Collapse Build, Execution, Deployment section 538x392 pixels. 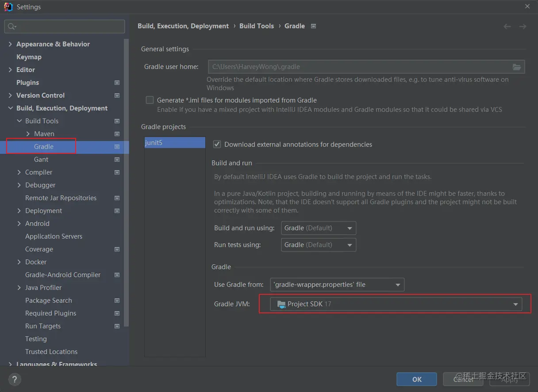click(x=10, y=108)
